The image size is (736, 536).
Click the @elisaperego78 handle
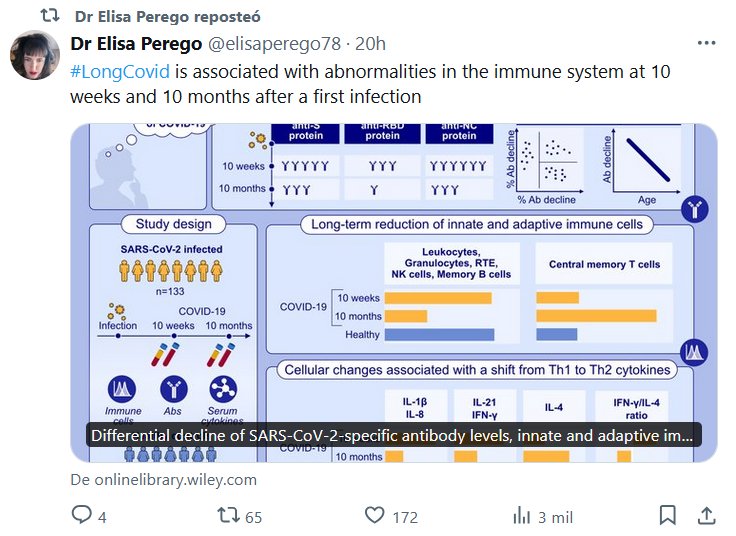(275, 44)
